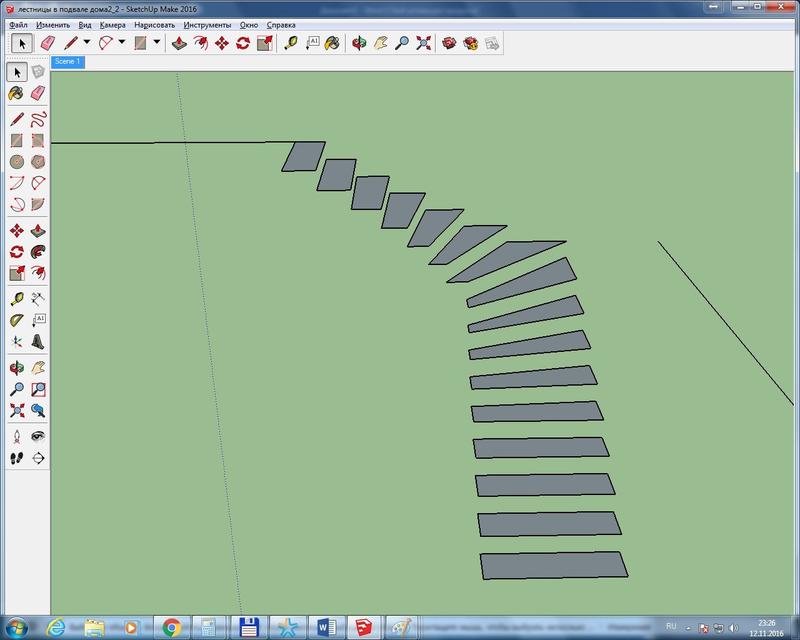
Task: Activate the Walk tool with footprints icon
Action: (17, 457)
